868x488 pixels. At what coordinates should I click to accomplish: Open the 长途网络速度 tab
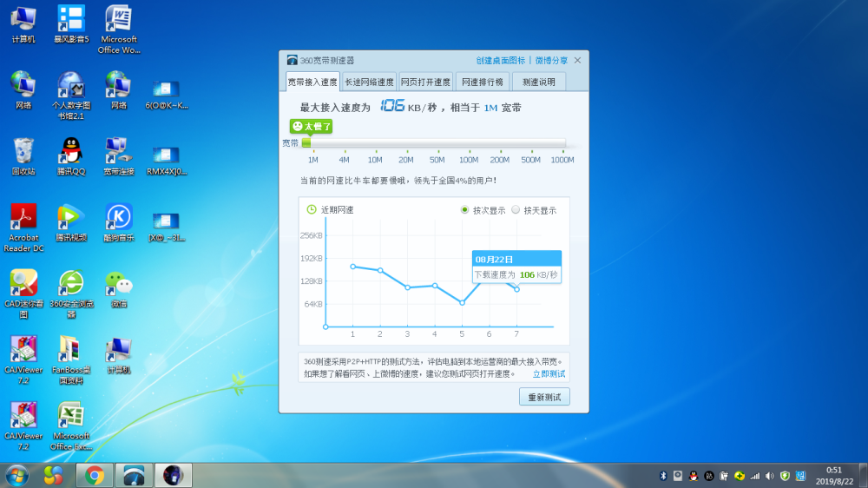coord(369,82)
